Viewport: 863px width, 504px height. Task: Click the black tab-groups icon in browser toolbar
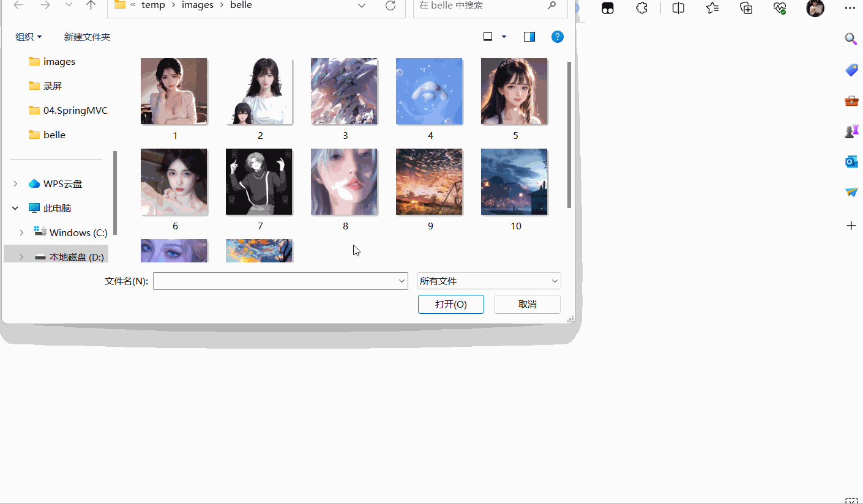click(x=608, y=8)
